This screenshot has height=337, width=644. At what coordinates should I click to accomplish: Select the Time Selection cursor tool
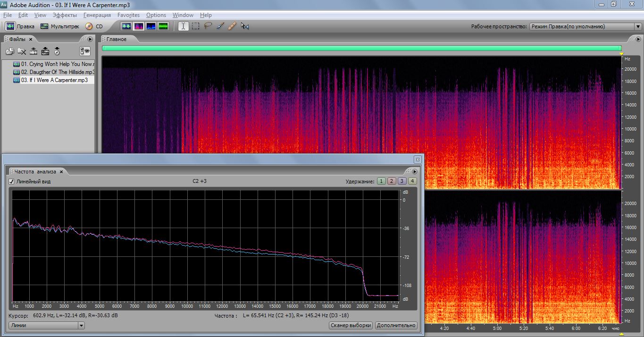click(x=183, y=26)
